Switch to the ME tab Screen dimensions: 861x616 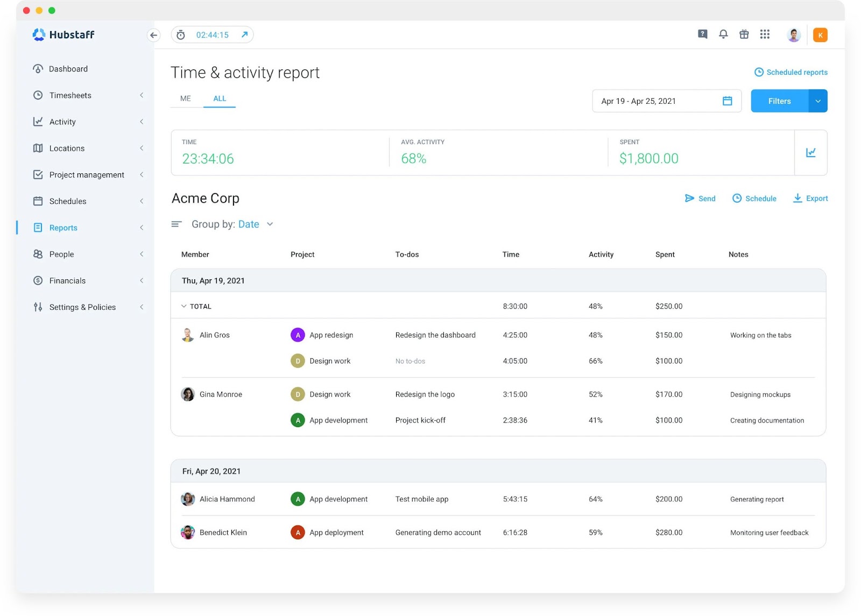tap(185, 98)
